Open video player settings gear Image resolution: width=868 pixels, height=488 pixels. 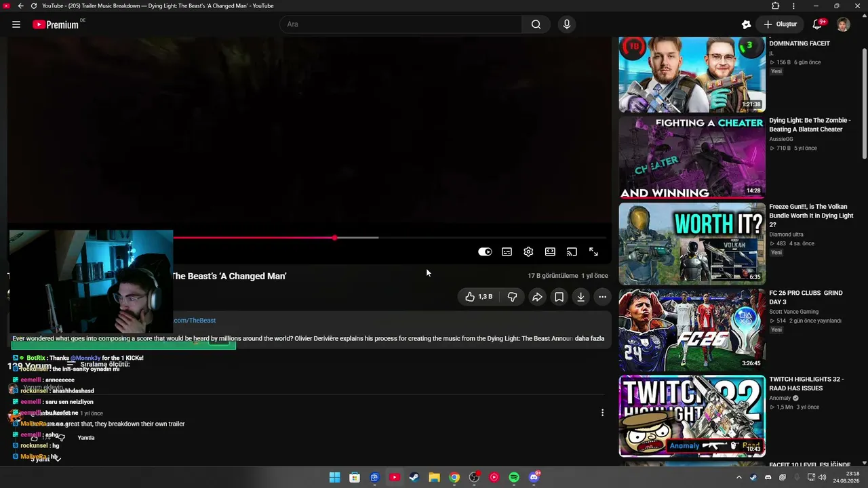(528, 252)
